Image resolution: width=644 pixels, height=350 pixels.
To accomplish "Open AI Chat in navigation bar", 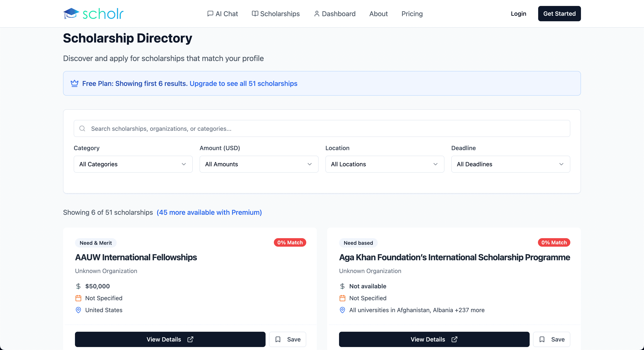I will pyautogui.click(x=223, y=14).
